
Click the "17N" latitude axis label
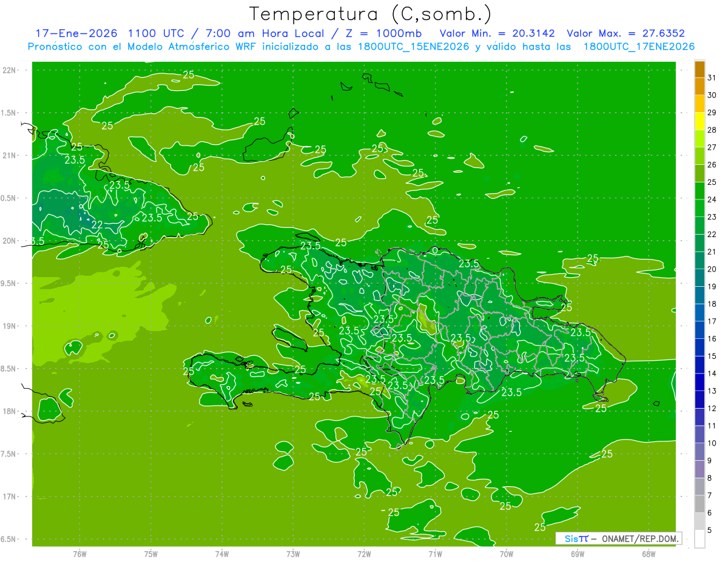coord(9,497)
